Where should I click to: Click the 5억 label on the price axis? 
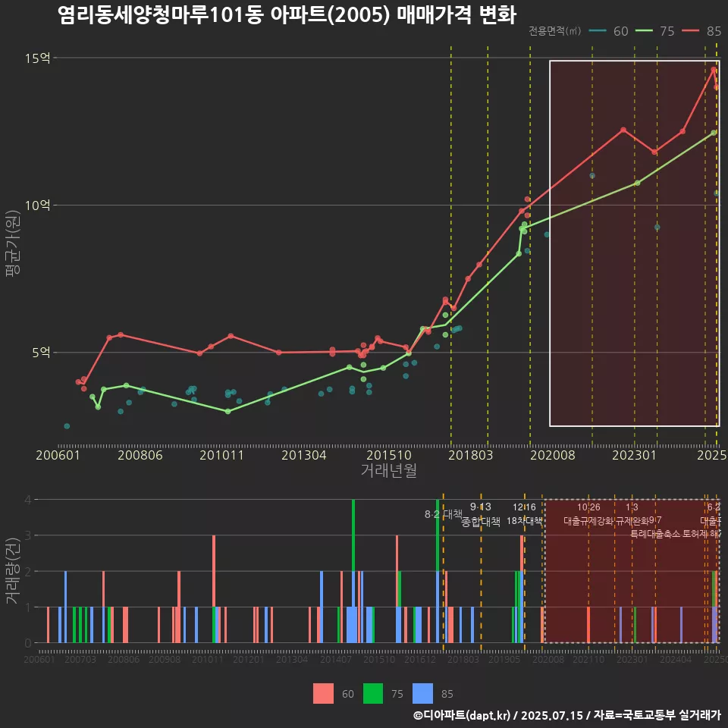(41, 353)
